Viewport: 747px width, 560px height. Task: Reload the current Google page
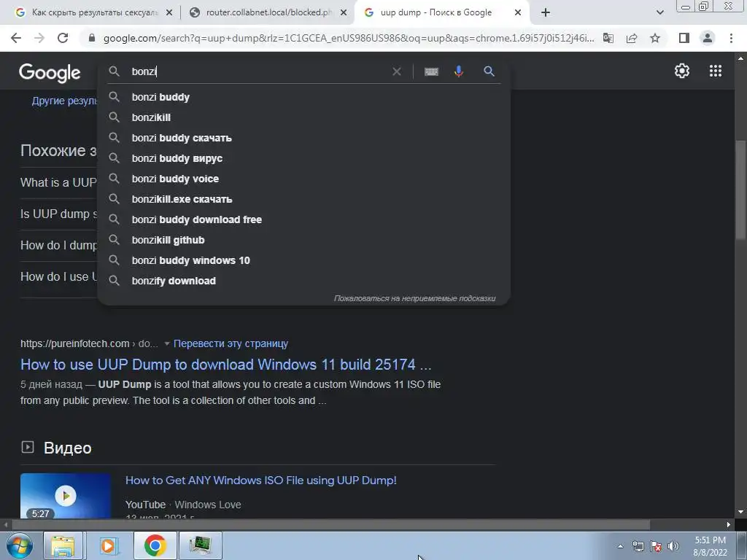click(63, 38)
